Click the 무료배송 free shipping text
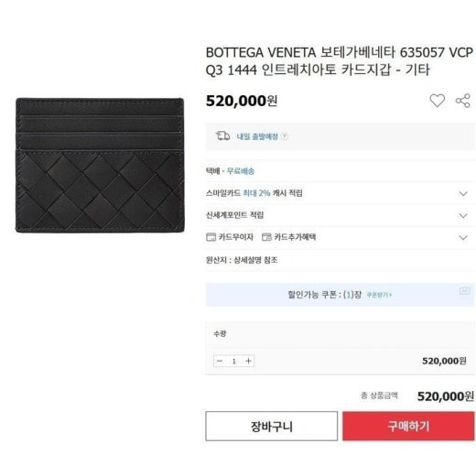 click(x=241, y=171)
